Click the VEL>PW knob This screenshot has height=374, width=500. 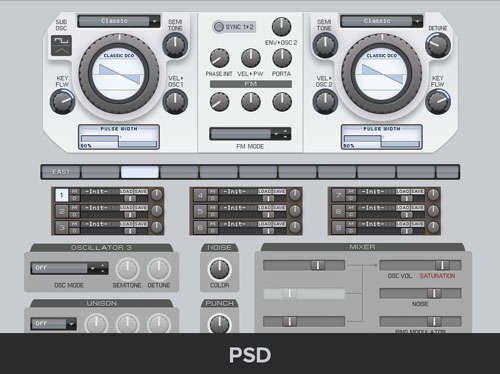click(250, 58)
